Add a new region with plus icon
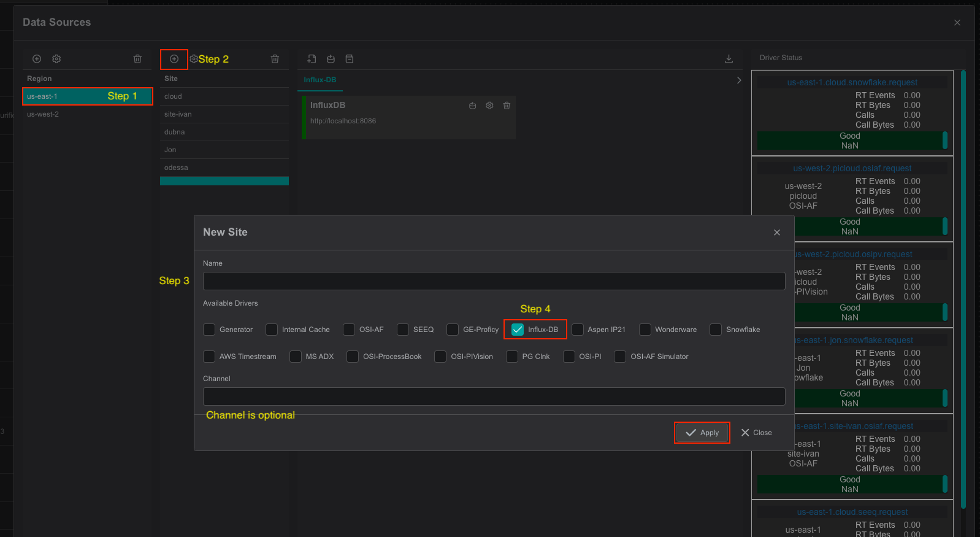Viewport: 980px width, 537px height. (x=37, y=59)
